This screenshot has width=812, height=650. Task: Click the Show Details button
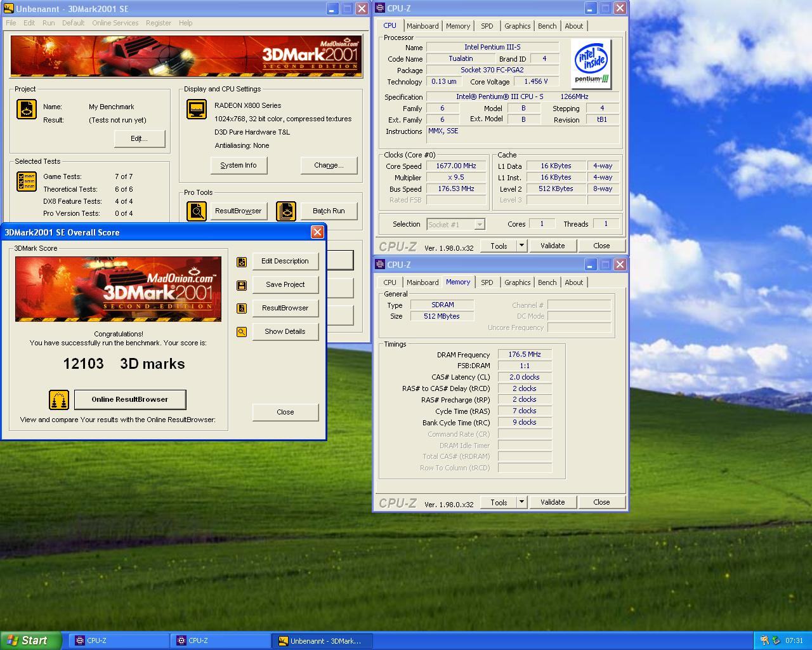(285, 331)
